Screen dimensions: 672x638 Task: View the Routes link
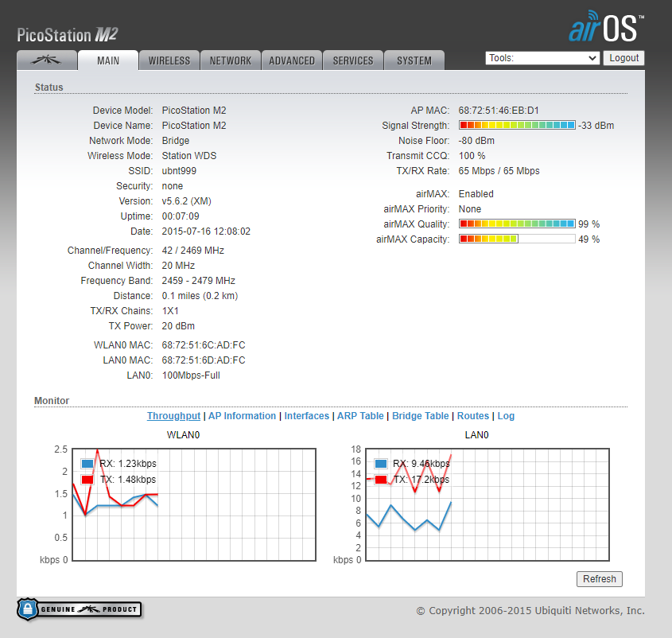pyautogui.click(x=473, y=416)
